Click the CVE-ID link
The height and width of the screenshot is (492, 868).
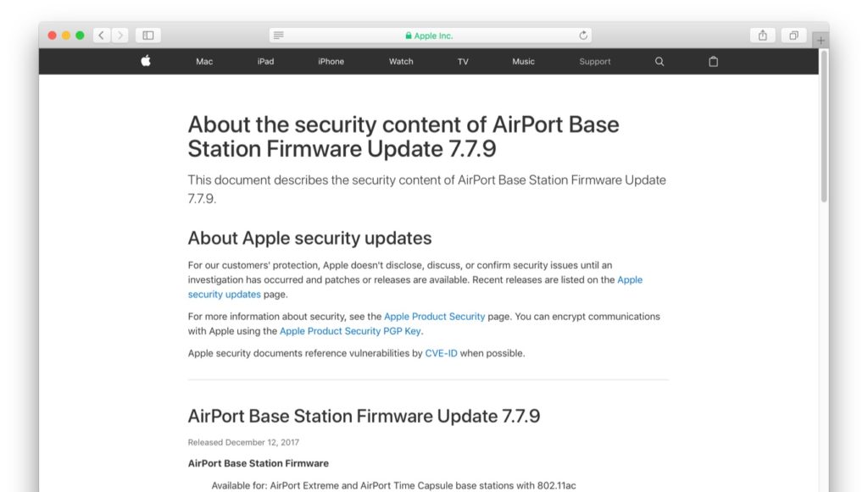click(x=441, y=353)
